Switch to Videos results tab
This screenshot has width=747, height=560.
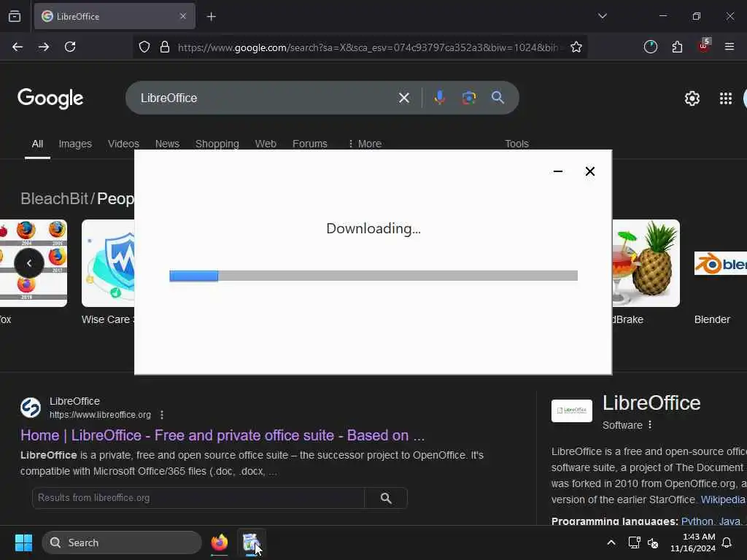(123, 144)
